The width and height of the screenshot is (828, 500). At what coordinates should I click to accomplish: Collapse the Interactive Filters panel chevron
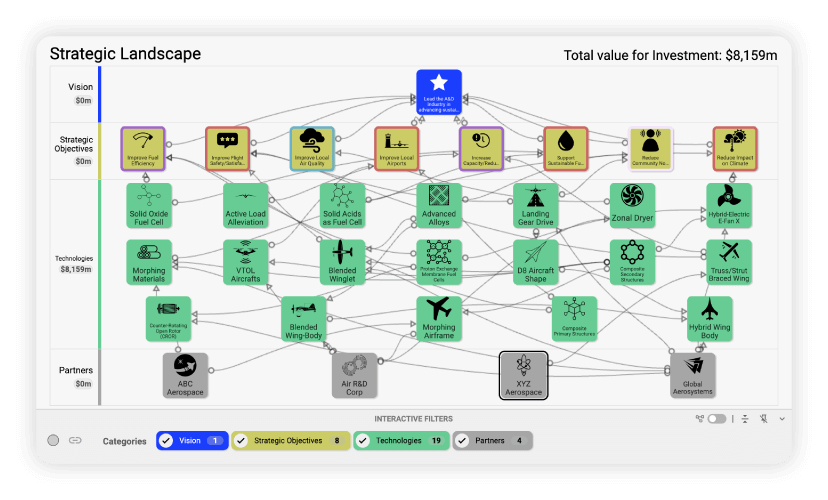tap(782, 419)
